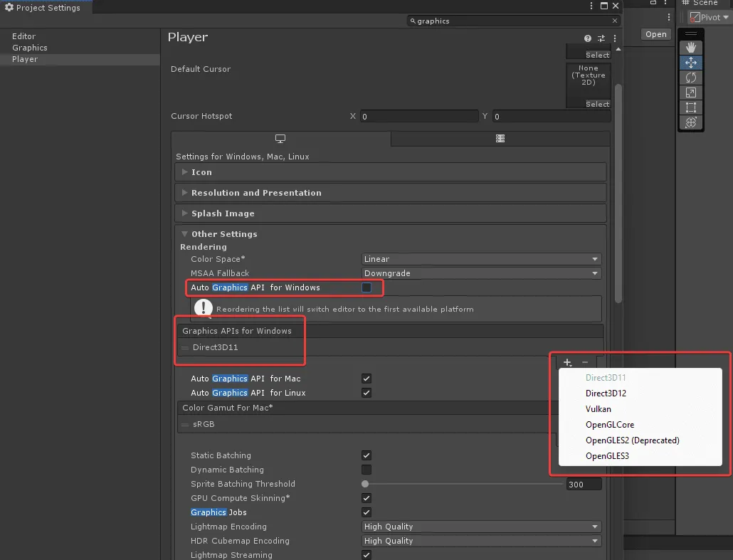Viewport: 733px width, 560px height.
Task: Click the Player presets slider icon
Action: click(601, 38)
